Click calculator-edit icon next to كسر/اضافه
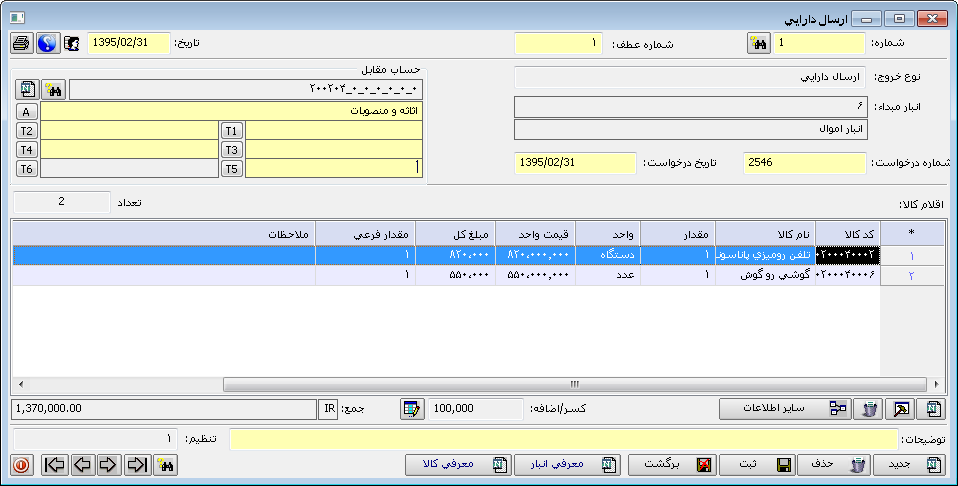 (412, 409)
